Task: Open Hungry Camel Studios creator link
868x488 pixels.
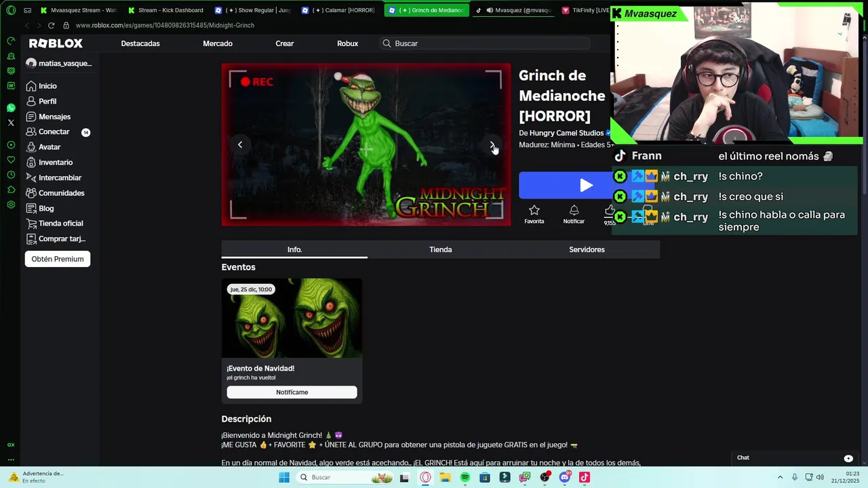Action: [567, 133]
